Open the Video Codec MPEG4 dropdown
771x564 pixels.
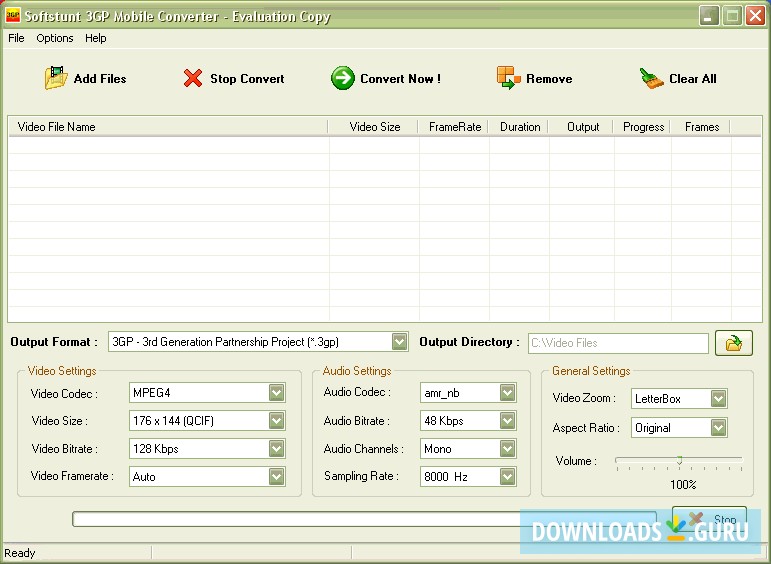pos(277,393)
